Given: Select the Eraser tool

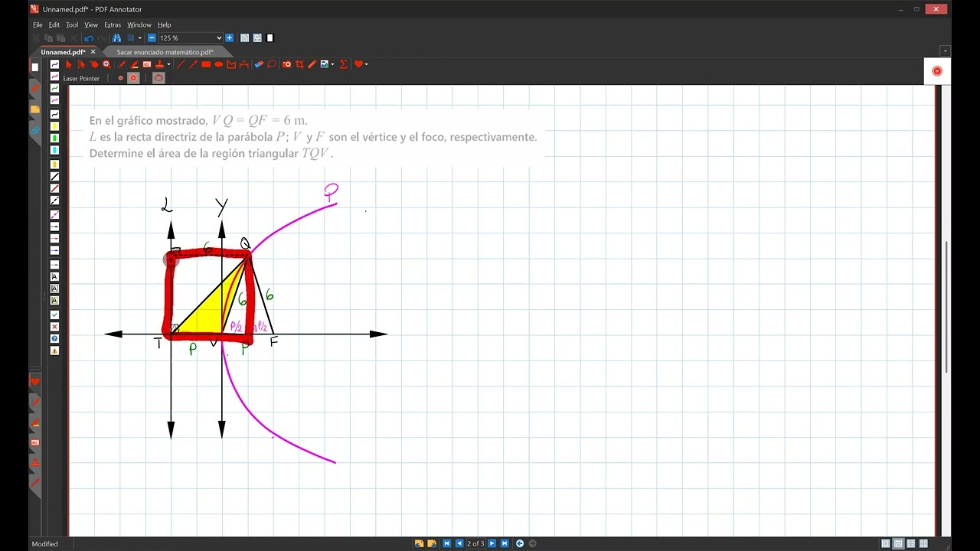Looking at the screenshot, I should coord(259,64).
